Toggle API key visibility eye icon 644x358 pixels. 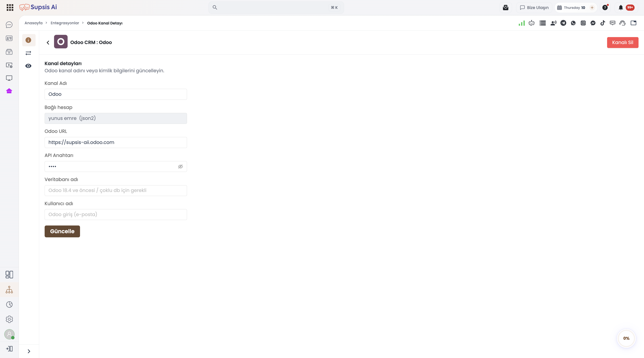tap(181, 166)
